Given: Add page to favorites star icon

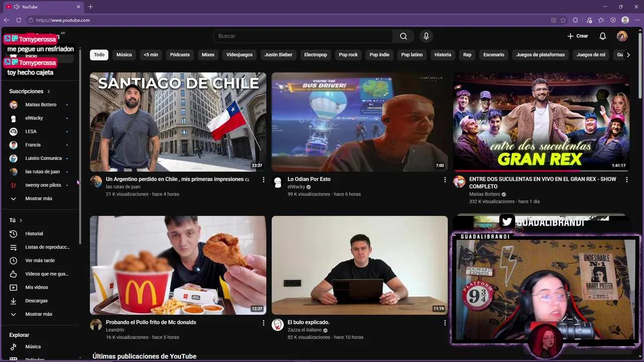Looking at the screenshot, I should tap(563, 20).
